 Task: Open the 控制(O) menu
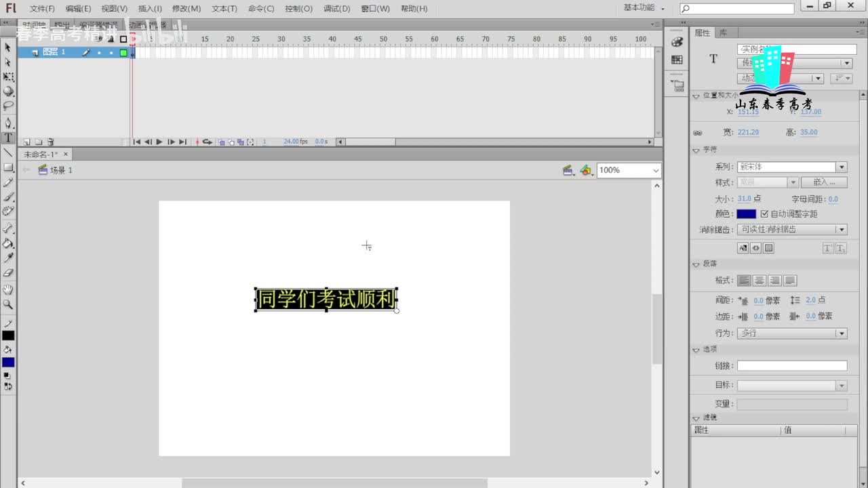(x=299, y=9)
